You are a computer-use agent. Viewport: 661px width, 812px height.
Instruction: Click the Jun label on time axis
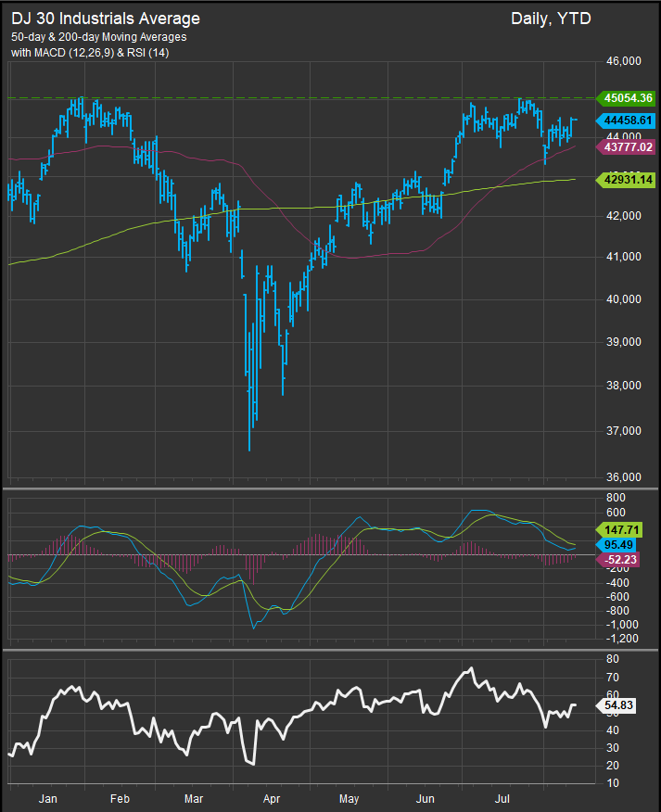pos(426,797)
